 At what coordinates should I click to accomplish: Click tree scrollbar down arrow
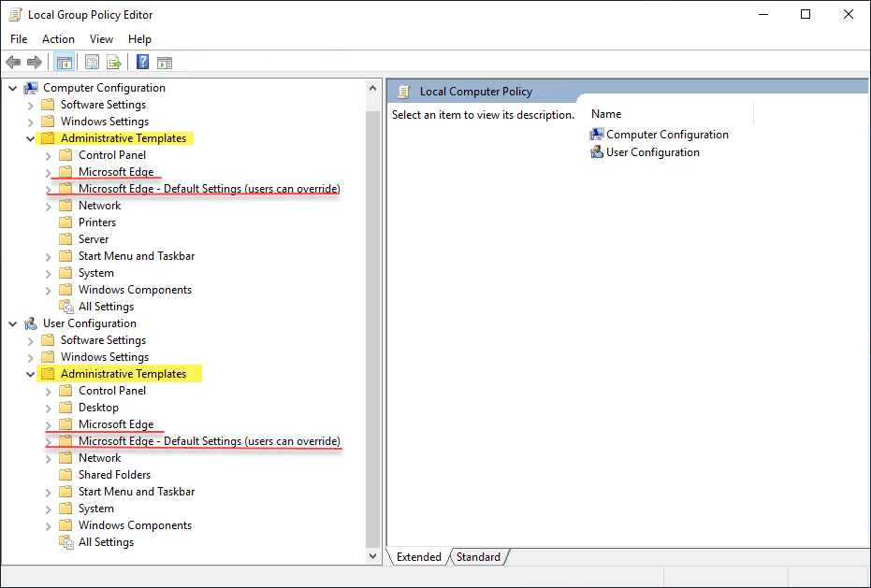[x=372, y=555]
